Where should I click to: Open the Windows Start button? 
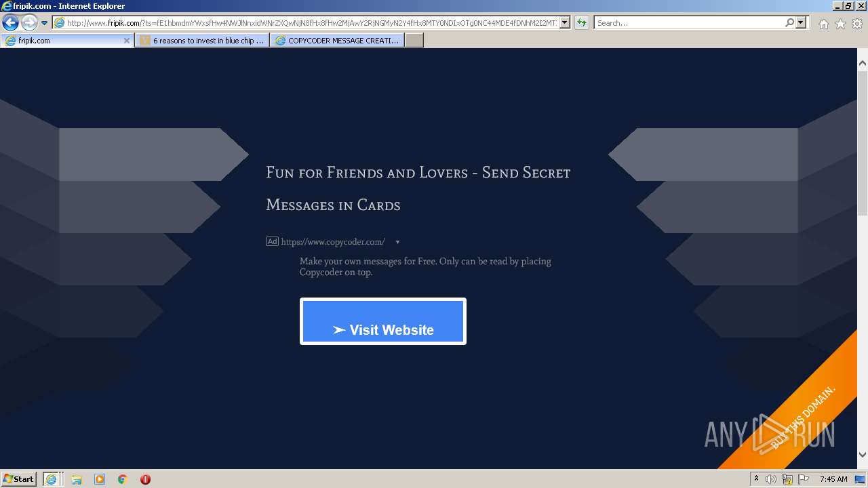point(18,479)
